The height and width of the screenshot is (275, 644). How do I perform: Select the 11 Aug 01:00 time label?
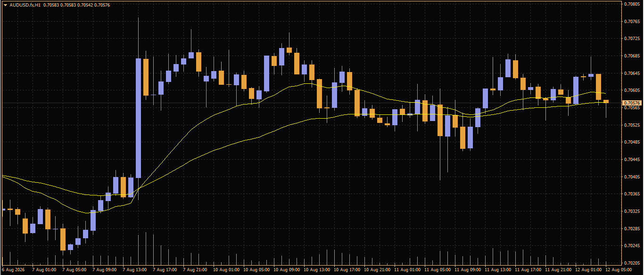(407, 270)
